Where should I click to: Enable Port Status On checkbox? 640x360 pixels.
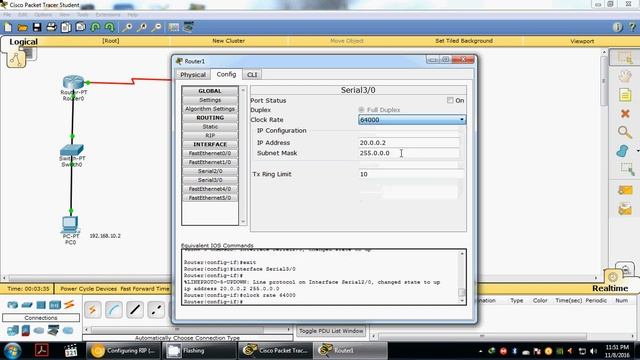450,100
